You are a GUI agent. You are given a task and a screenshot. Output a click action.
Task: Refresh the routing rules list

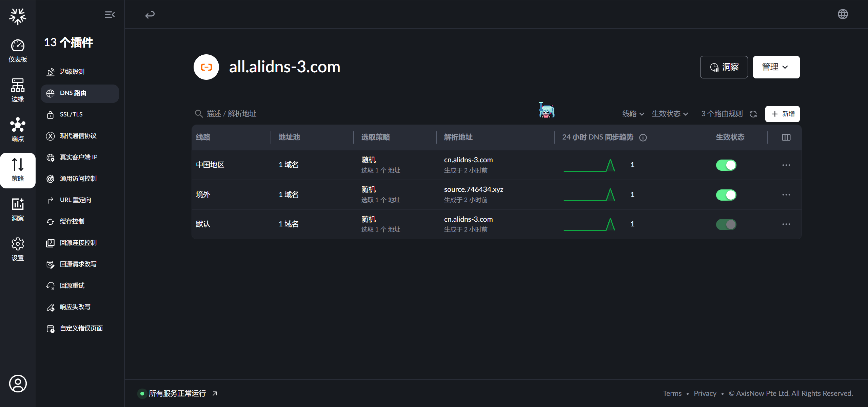753,114
